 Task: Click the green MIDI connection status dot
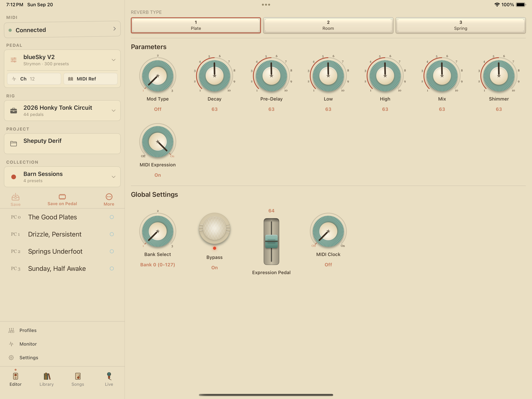tap(10, 30)
